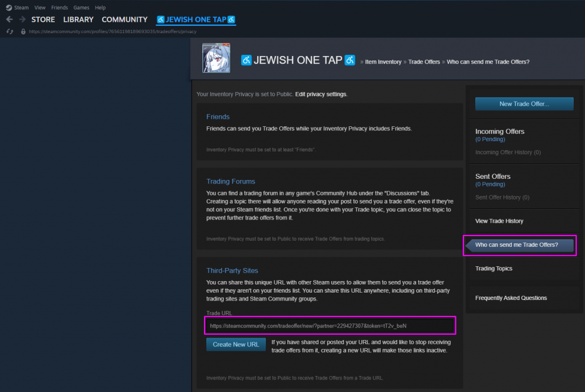The width and height of the screenshot is (585, 392).
Task: Go to Item Inventory breadcrumb link
Action: tap(383, 62)
